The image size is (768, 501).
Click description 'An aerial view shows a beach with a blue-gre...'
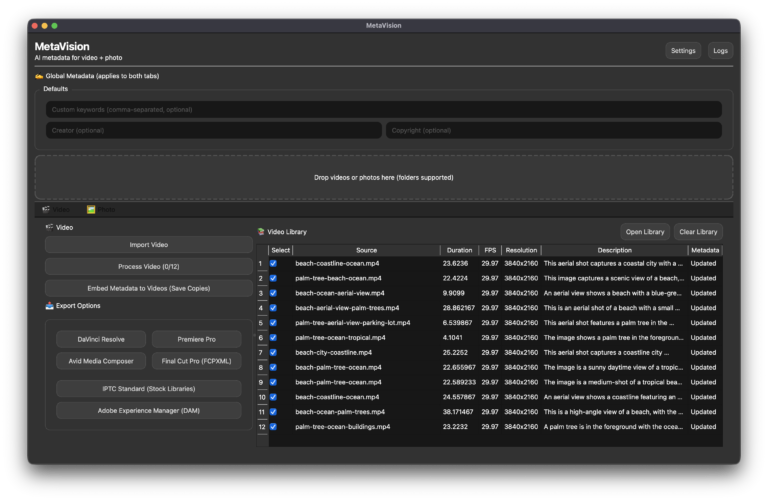(x=613, y=293)
